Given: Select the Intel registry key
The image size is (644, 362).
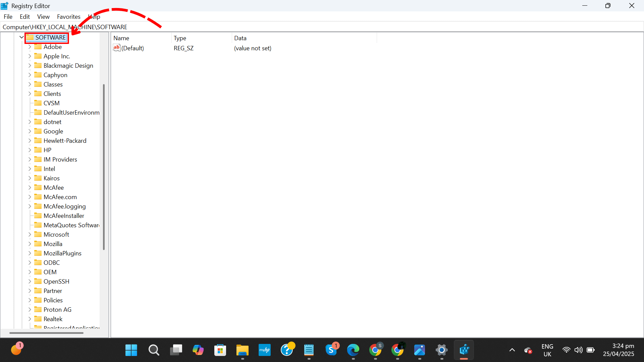Looking at the screenshot, I should point(49,169).
